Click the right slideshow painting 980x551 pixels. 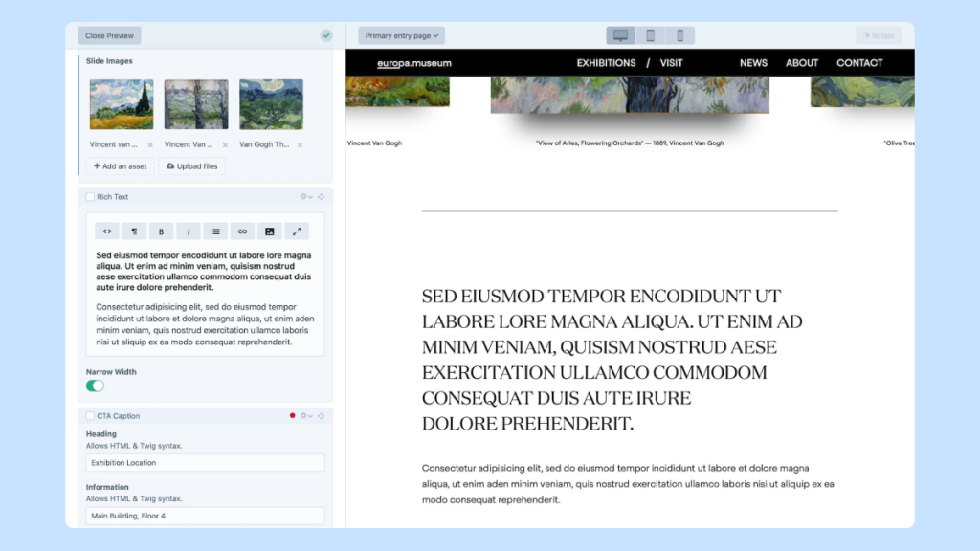pos(862,91)
